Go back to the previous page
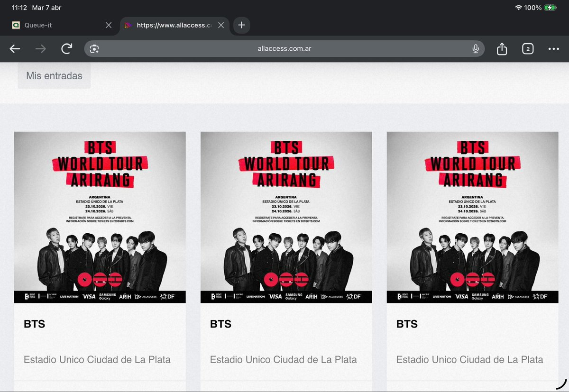 coord(15,49)
